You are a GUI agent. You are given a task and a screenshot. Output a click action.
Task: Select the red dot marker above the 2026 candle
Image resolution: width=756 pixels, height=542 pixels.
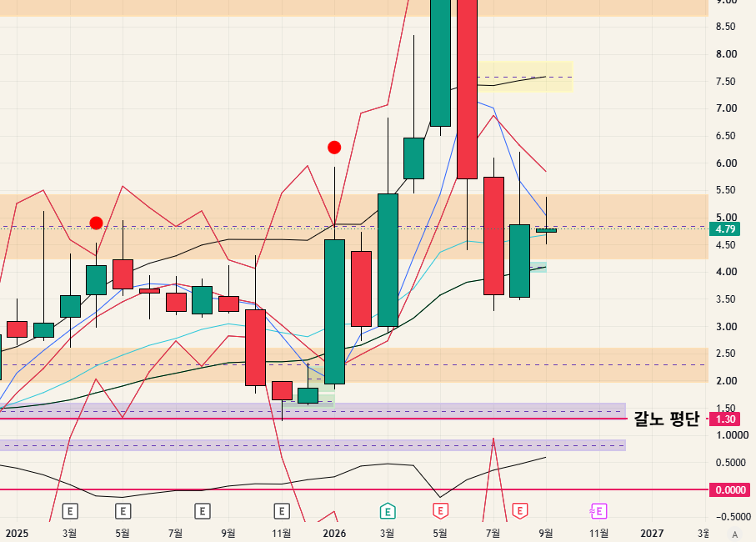click(x=334, y=148)
